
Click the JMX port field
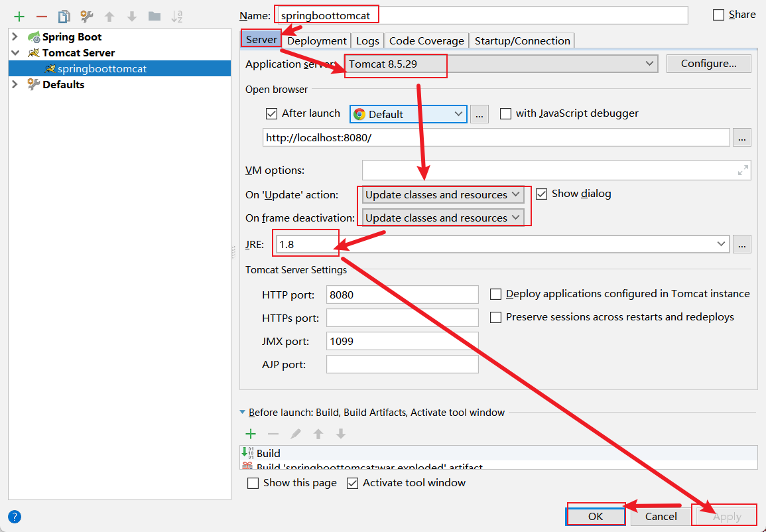402,341
